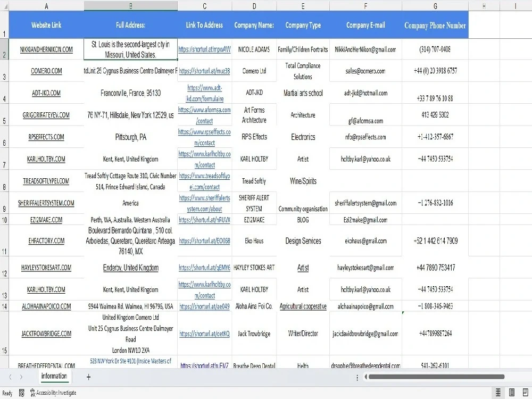Switch to Page Layout view icon

[x=512, y=393]
